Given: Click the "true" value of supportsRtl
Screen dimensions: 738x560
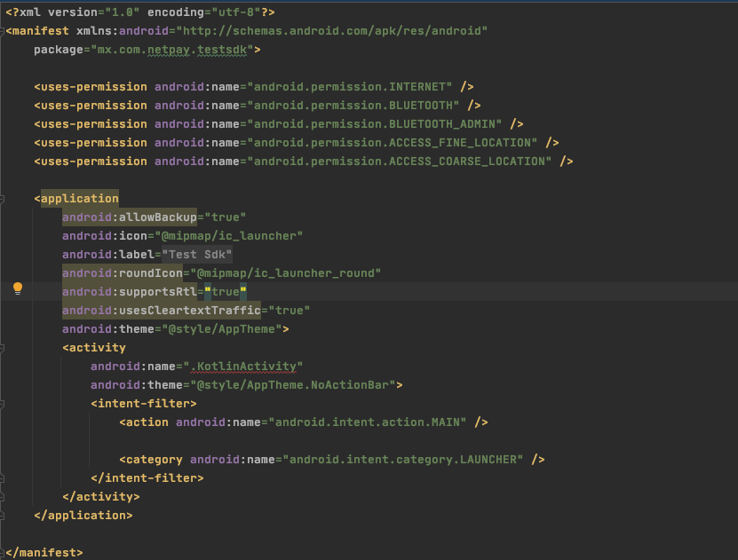Looking at the screenshot, I should point(226,292).
